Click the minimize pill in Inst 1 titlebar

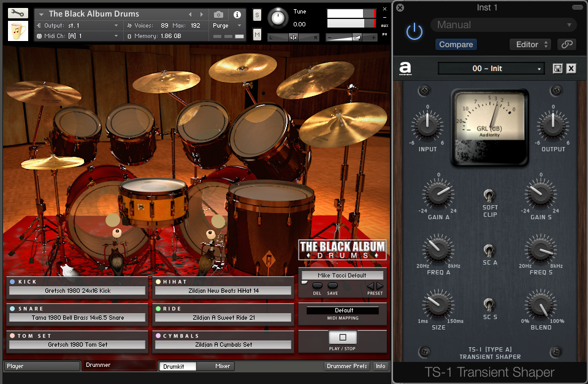tap(577, 7)
